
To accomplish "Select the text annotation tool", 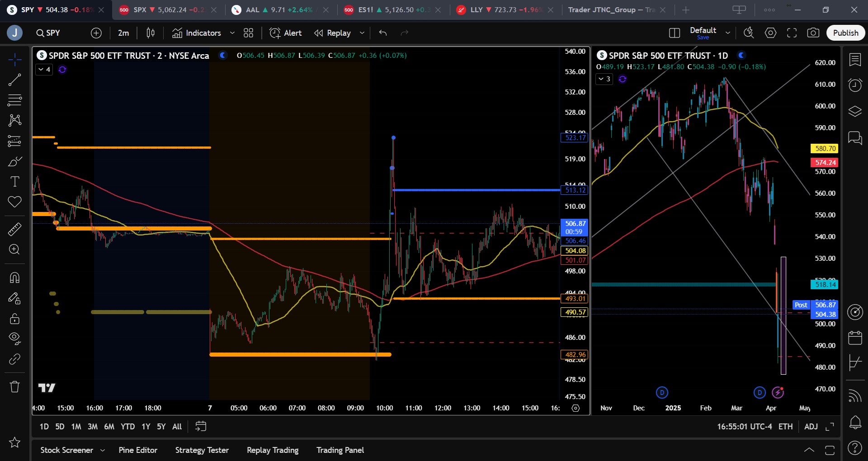I will click(x=14, y=182).
